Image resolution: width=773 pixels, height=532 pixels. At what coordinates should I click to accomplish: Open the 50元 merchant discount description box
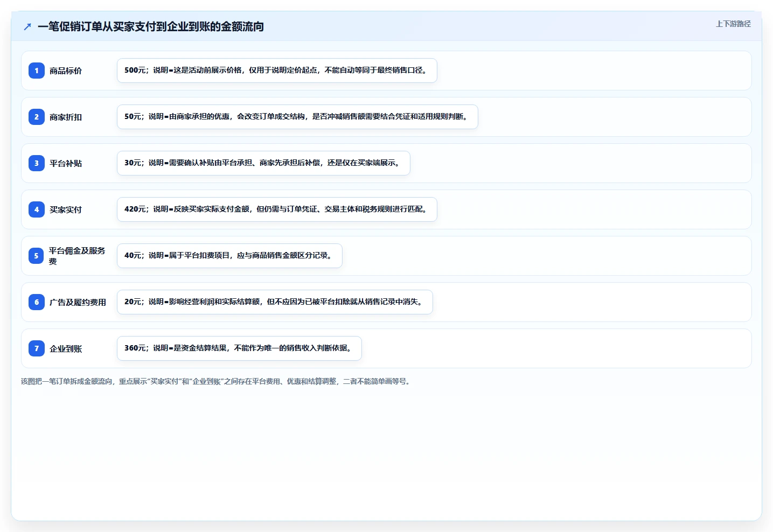tap(297, 117)
